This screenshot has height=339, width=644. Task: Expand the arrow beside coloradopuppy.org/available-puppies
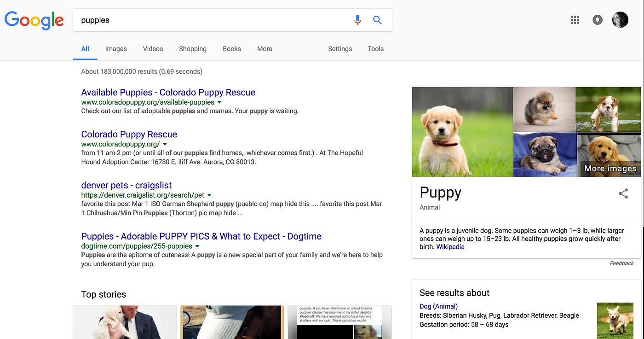[219, 102]
